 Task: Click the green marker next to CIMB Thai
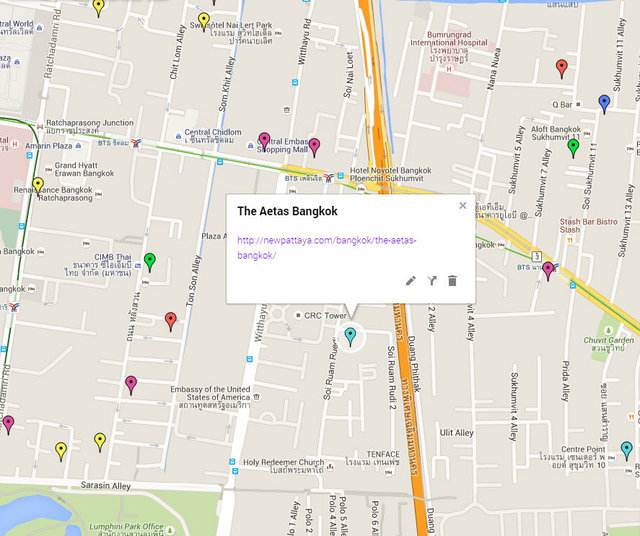(x=150, y=262)
